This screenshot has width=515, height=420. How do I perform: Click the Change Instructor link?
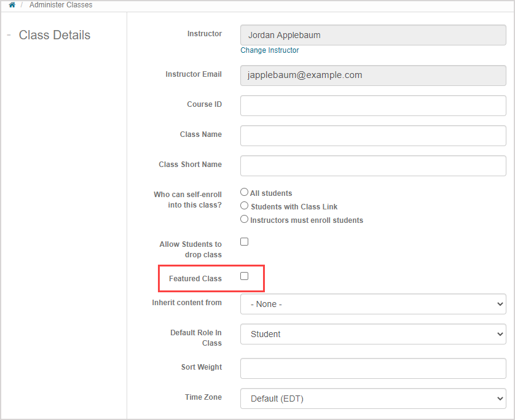270,50
